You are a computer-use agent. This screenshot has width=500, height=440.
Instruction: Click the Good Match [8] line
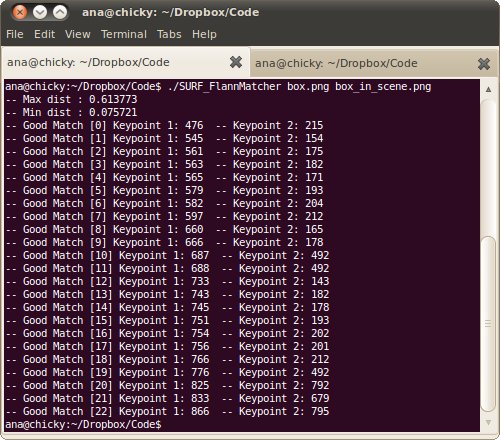[x=164, y=229]
